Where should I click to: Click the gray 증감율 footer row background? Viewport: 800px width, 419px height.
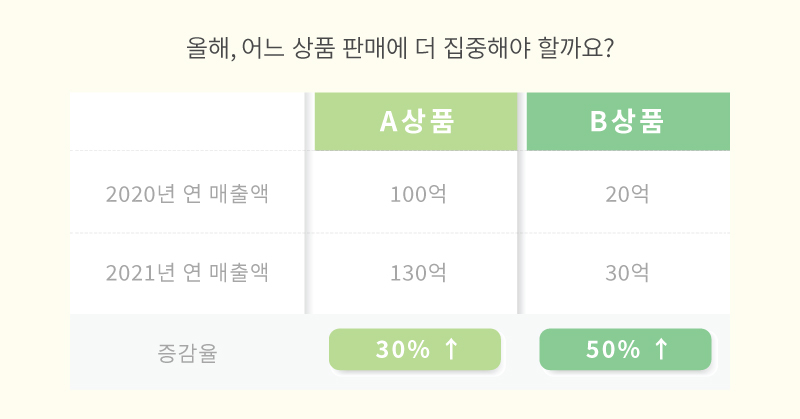click(x=400, y=352)
